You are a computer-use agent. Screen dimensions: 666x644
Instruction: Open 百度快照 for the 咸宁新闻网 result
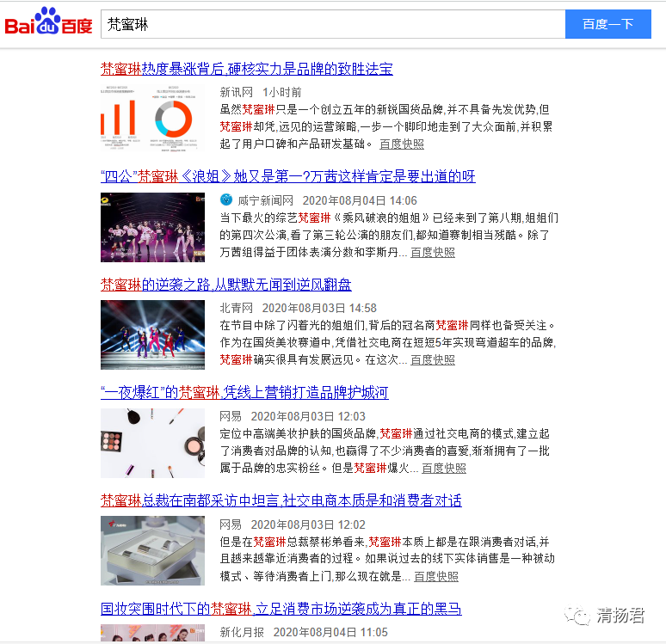tap(433, 253)
